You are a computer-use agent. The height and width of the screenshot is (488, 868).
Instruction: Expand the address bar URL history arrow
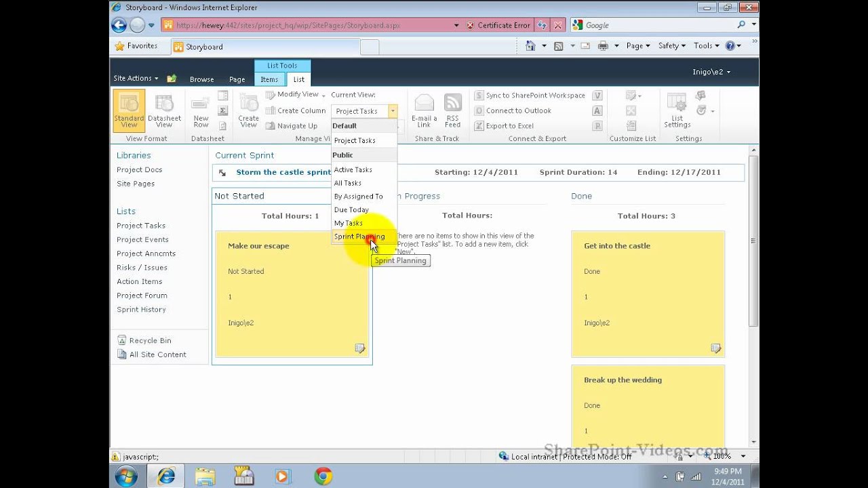[456, 25]
